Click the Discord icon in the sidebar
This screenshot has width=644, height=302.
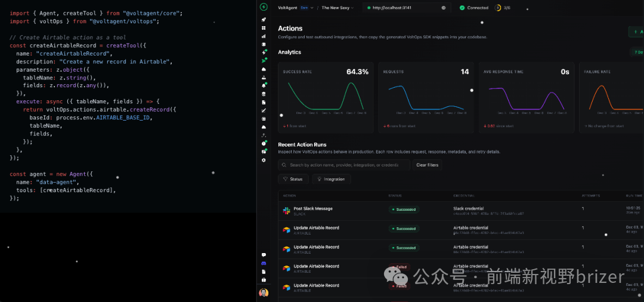tap(264, 263)
